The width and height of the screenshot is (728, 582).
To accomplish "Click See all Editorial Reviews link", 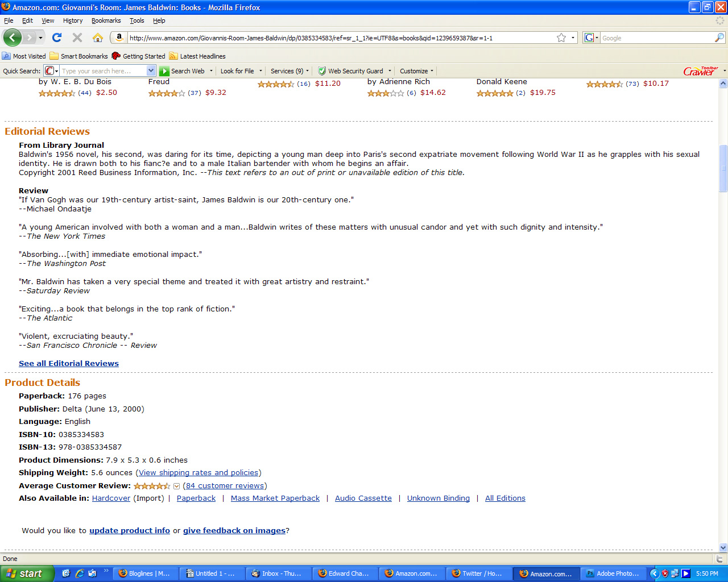I will pos(69,363).
